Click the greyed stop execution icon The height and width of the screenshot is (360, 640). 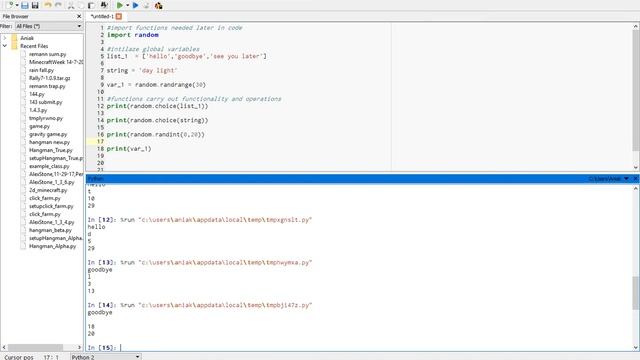tap(146, 5)
